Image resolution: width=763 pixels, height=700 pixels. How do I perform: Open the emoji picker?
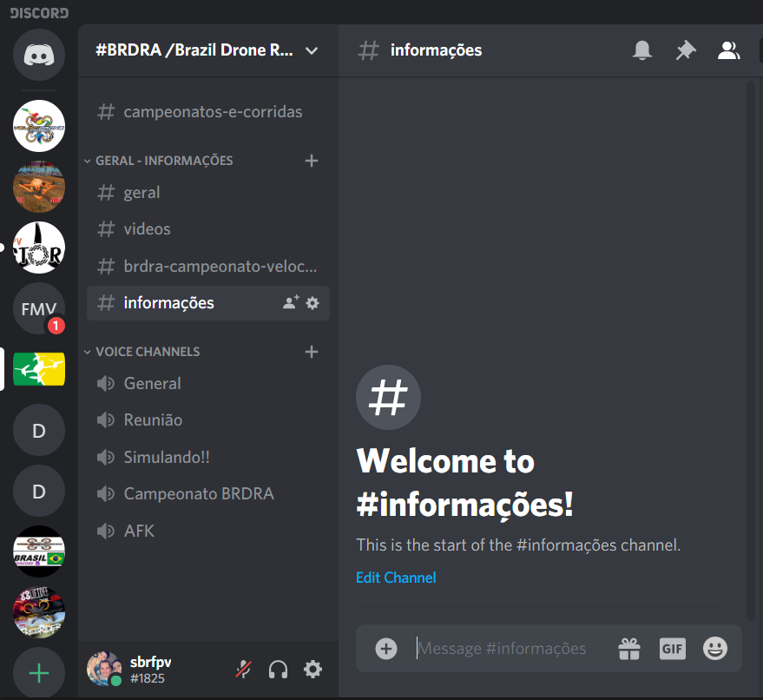click(x=714, y=648)
